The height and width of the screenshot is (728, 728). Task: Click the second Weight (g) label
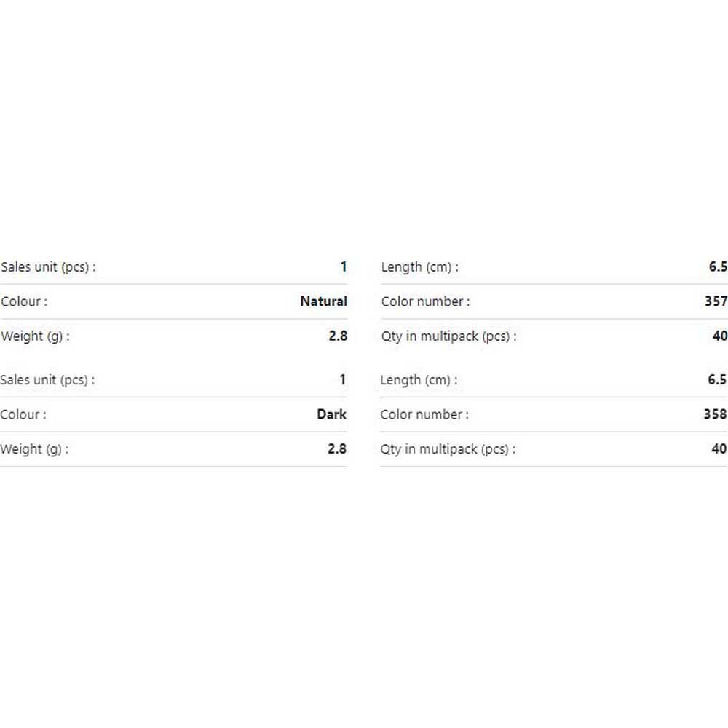(34, 449)
